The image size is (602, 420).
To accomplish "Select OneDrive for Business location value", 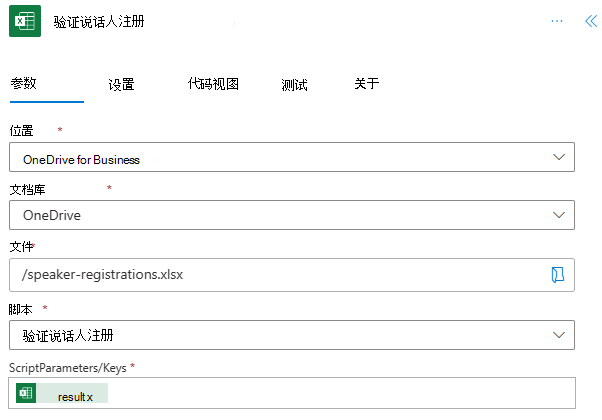I will 81,160.
